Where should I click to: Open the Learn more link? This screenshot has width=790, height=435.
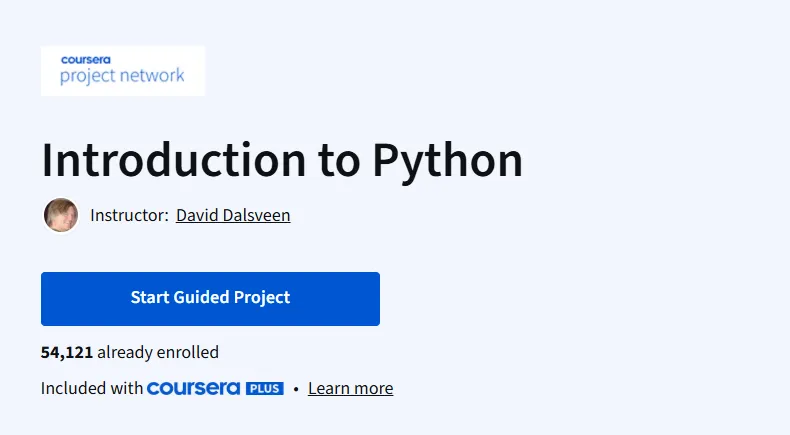[351, 388]
